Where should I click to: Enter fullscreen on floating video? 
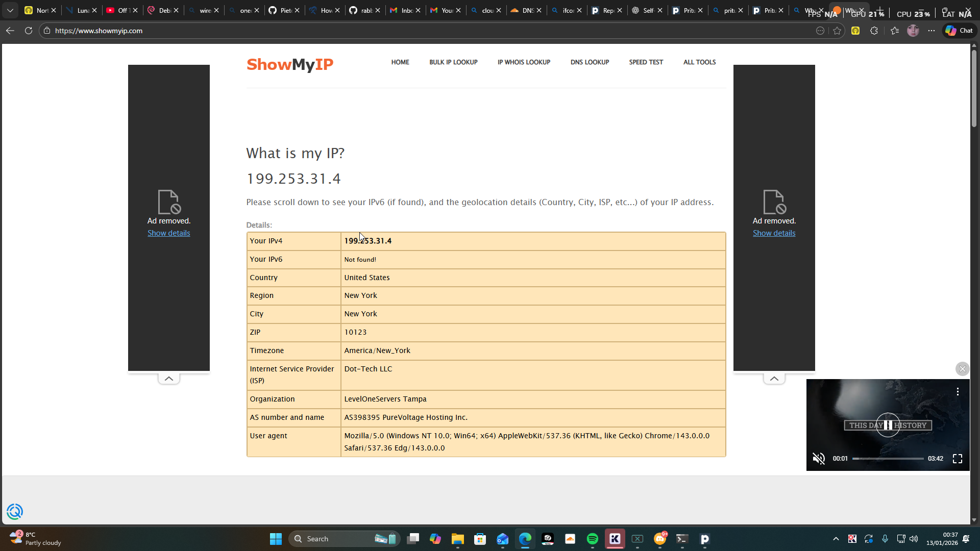pyautogui.click(x=958, y=459)
